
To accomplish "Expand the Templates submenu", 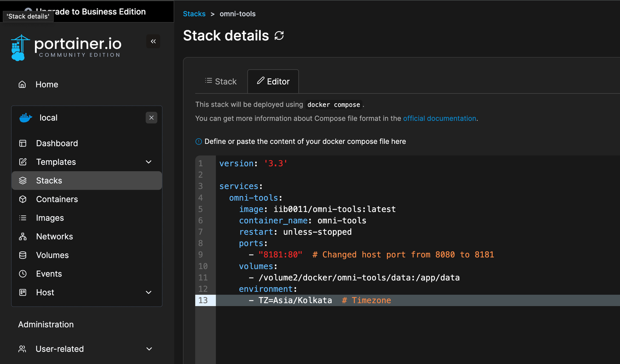I will (148, 162).
